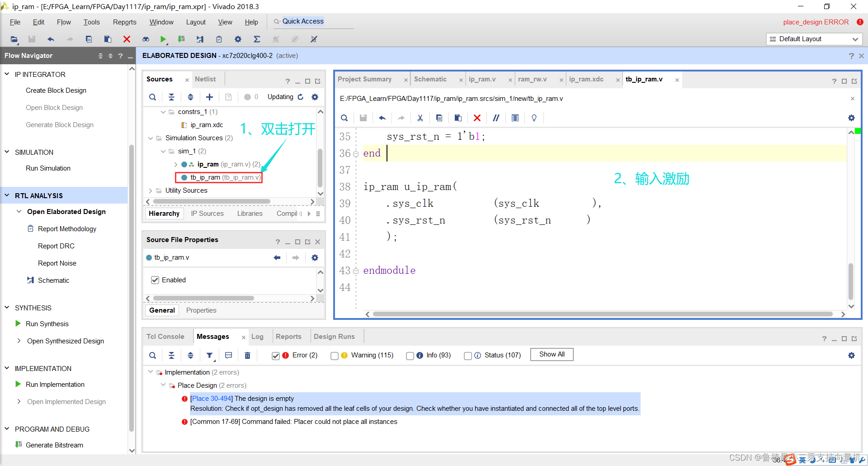Click the editor lightbulb icon
Screen dimensions: 868x466
pyautogui.click(x=534, y=118)
